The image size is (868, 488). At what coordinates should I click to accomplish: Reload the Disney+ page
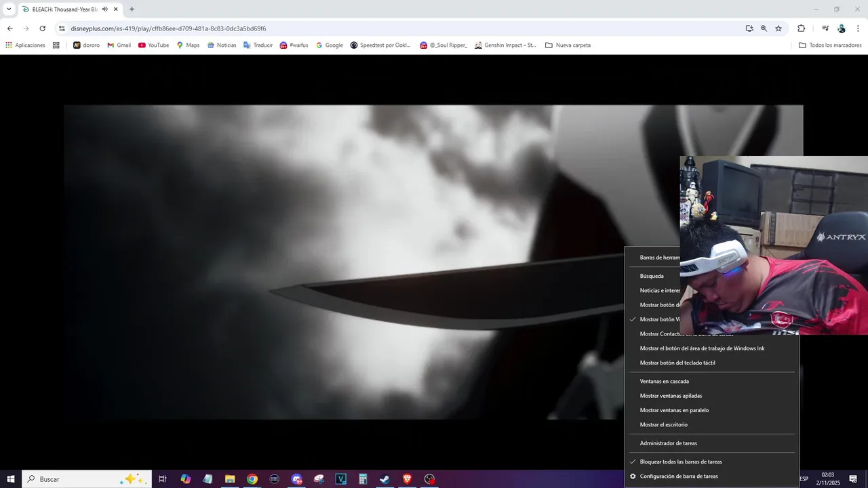[x=42, y=28]
